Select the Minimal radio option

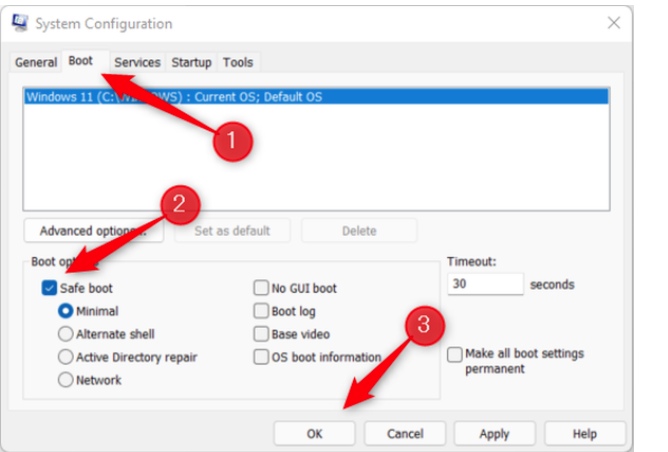[x=66, y=311]
